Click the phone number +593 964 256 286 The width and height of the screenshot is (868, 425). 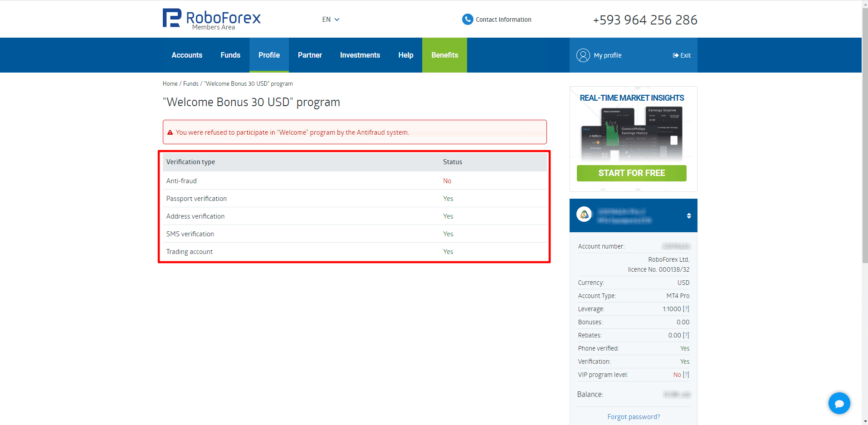coord(645,20)
